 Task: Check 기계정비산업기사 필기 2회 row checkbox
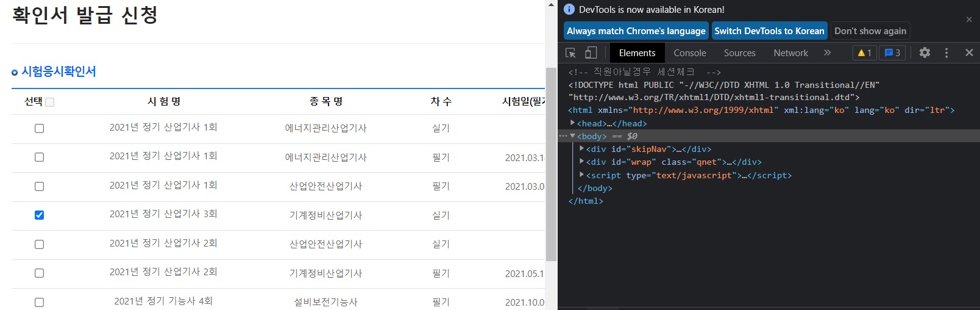pos(40,273)
